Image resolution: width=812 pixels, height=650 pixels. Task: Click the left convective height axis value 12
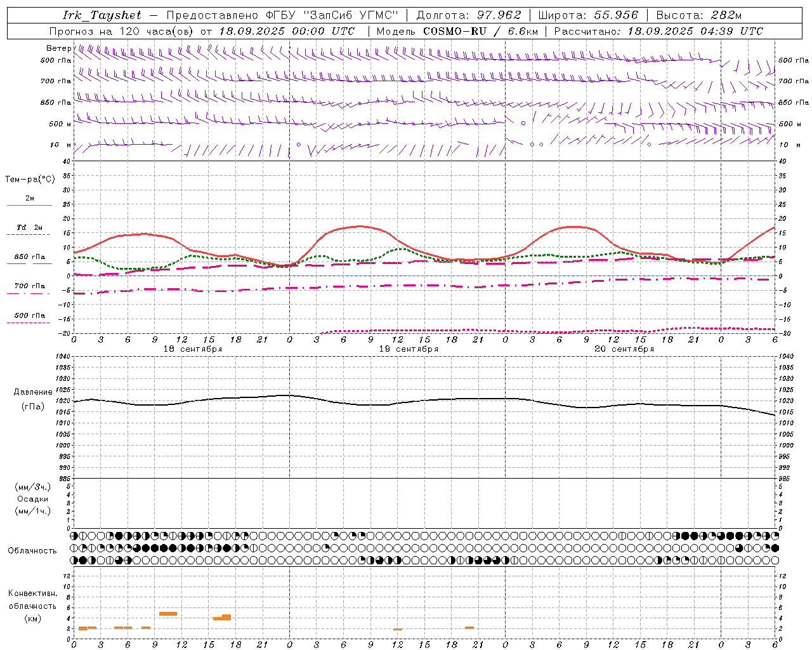point(67,576)
